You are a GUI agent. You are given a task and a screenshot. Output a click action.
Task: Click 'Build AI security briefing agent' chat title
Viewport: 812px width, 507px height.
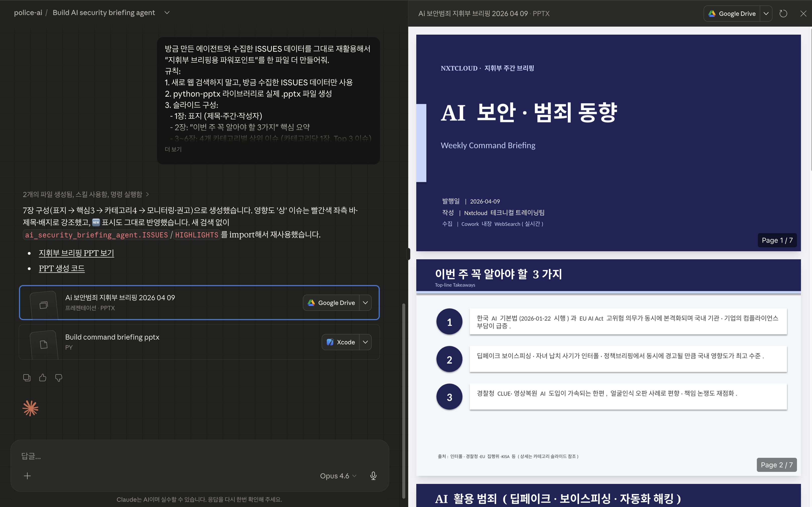click(104, 13)
